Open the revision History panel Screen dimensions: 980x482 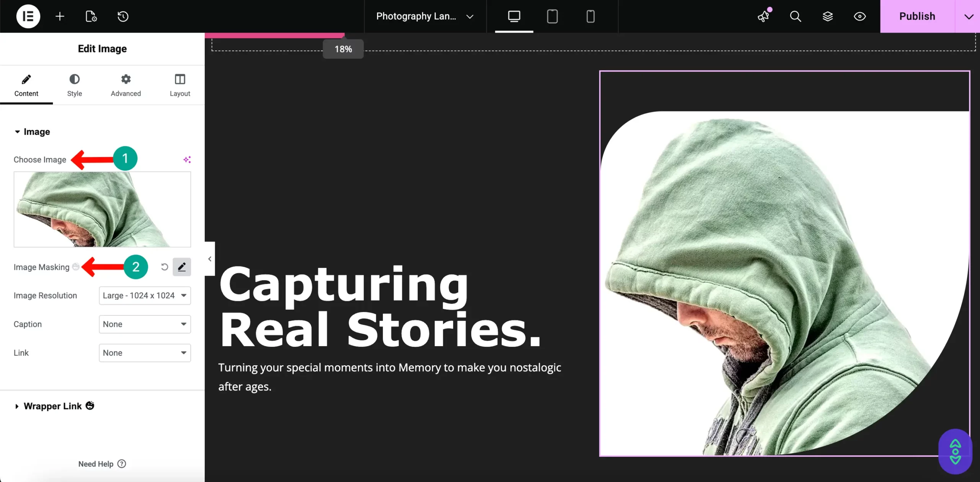coord(122,16)
